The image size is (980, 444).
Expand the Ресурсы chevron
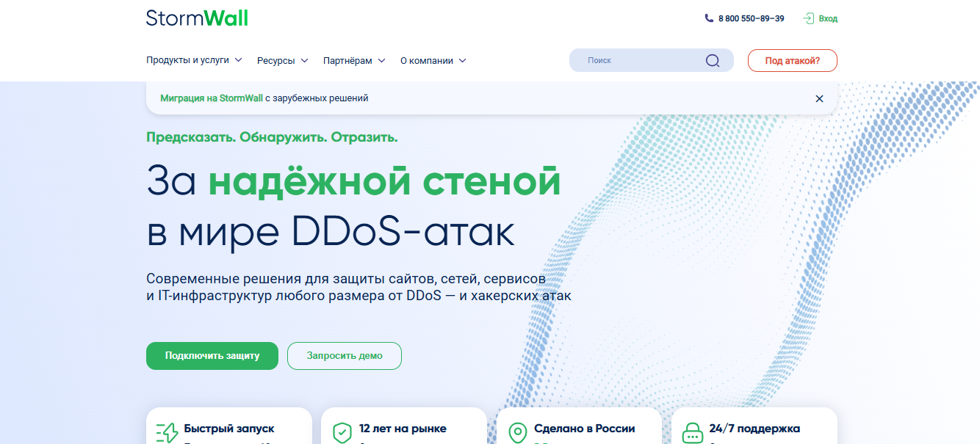point(304,61)
